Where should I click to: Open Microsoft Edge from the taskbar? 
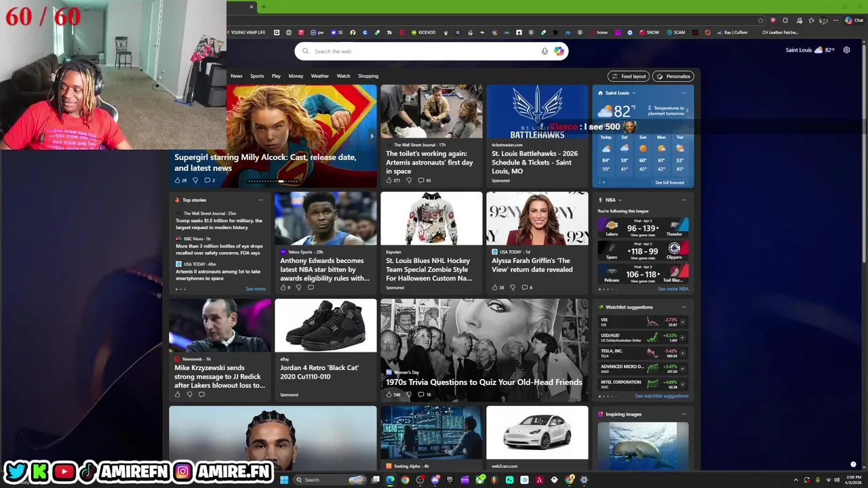[390, 480]
